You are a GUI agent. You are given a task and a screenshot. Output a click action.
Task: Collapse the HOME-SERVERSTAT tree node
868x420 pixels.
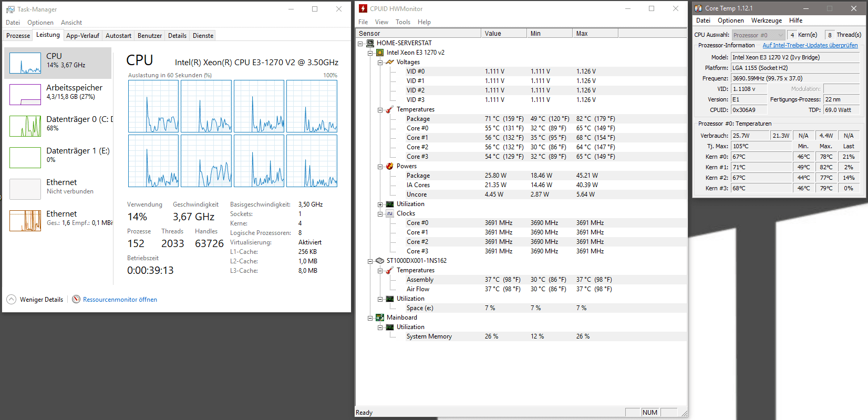click(x=360, y=44)
